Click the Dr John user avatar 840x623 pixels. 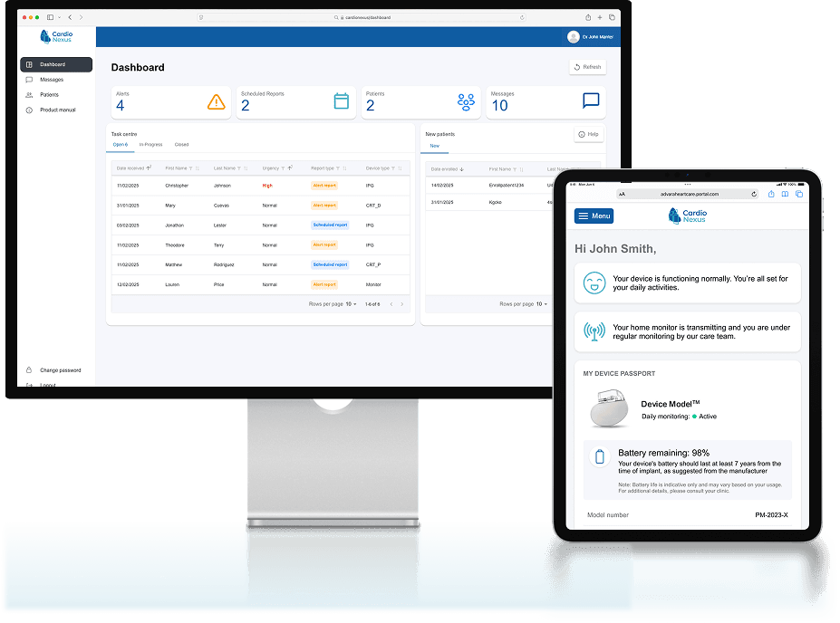[x=573, y=37]
